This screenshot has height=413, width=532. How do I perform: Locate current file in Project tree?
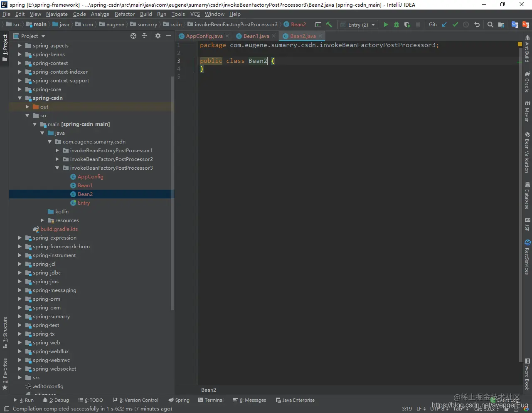(133, 36)
